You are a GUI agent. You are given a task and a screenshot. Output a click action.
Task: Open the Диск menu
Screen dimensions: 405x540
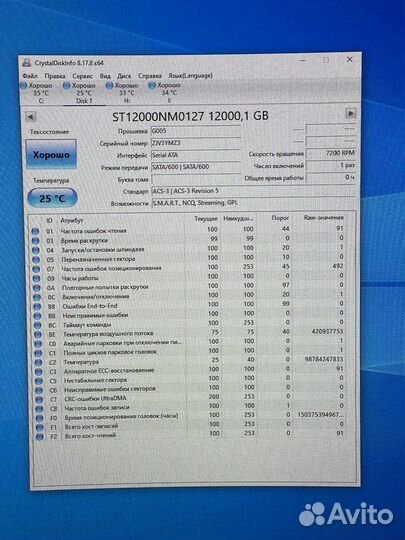(124, 76)
